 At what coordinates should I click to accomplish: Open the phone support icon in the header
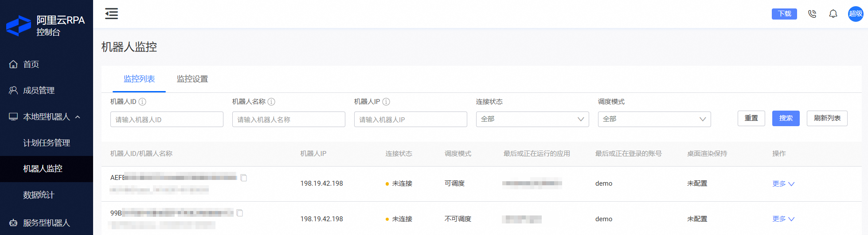pyautogui.click(x=812, y=14)
